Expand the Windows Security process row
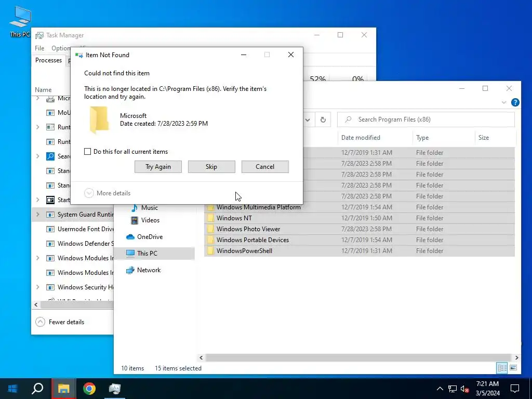 (37, 287)
